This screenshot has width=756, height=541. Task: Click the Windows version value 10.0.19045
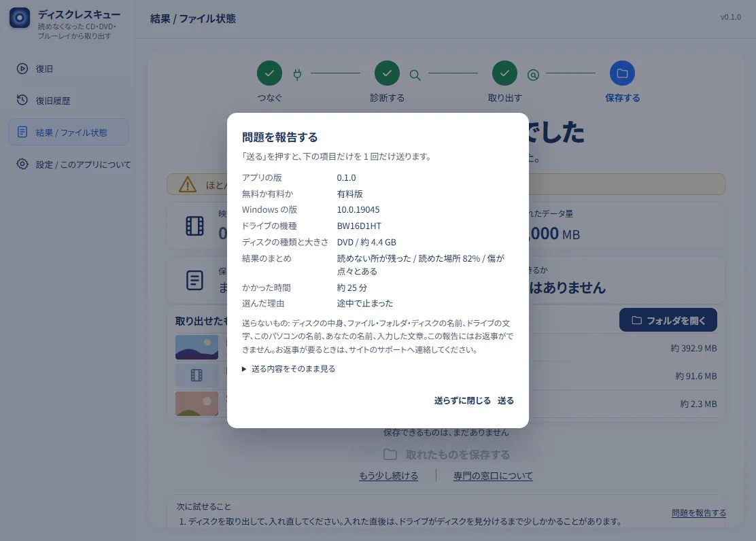coord(358,210)
